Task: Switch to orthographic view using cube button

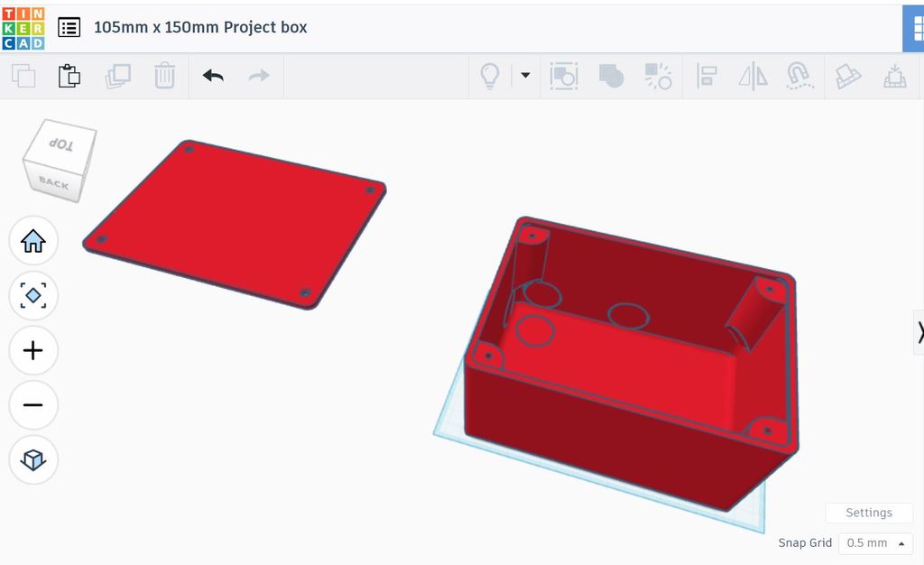Action: (x=33, y=460)
